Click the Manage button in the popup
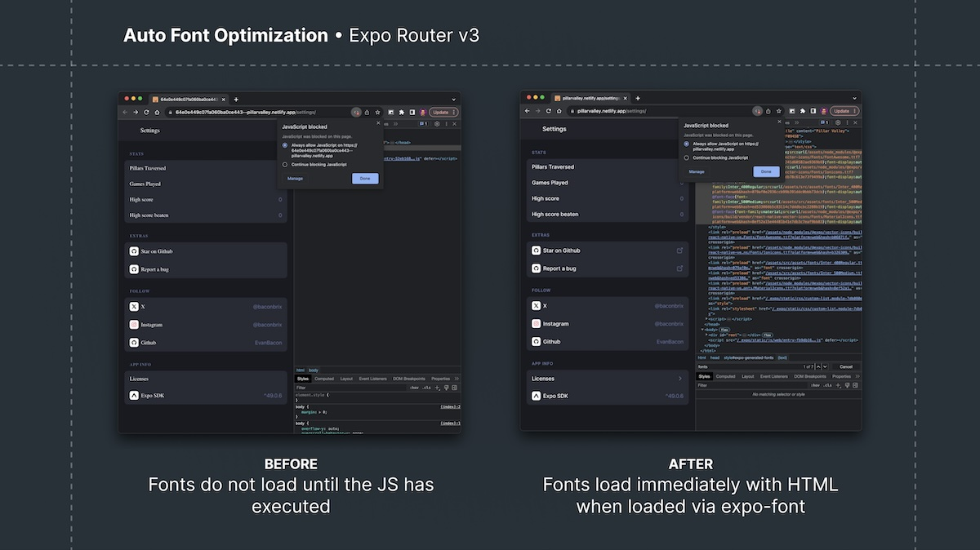980x550 pixels. [x=296, y=179]
